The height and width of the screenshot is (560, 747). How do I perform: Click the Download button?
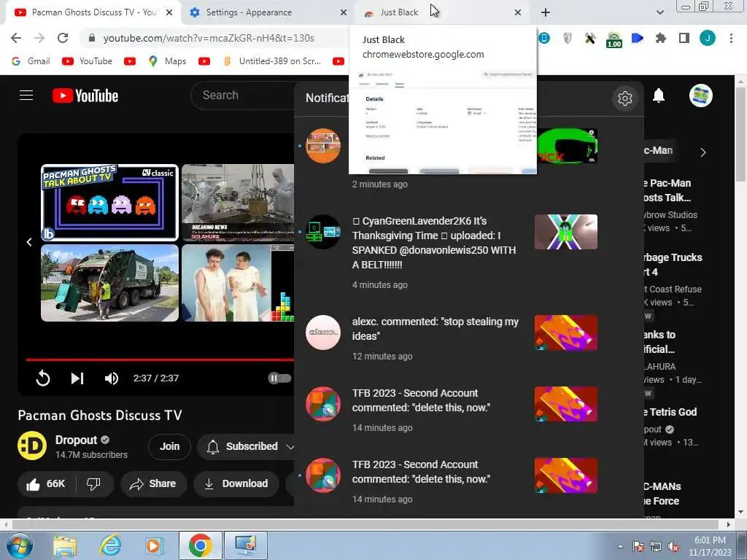tap(236, 484)
